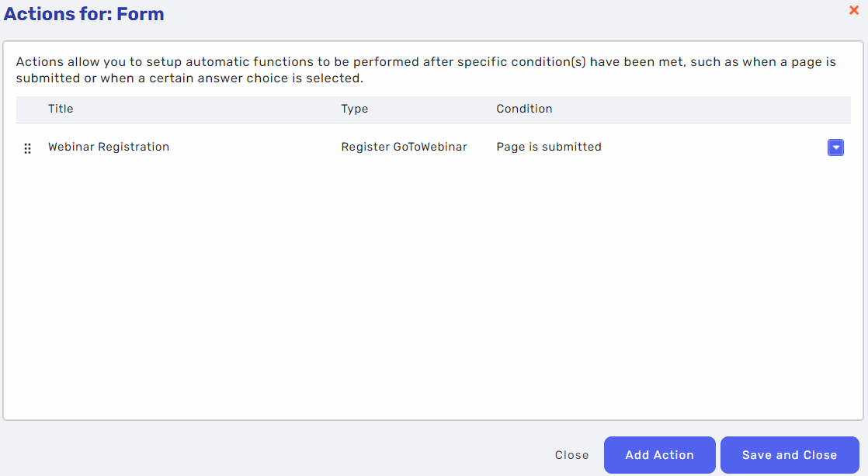Click the Actions for: Form heading
The width and height of the screenshot is (868, 476).
(x=84, y=14)
